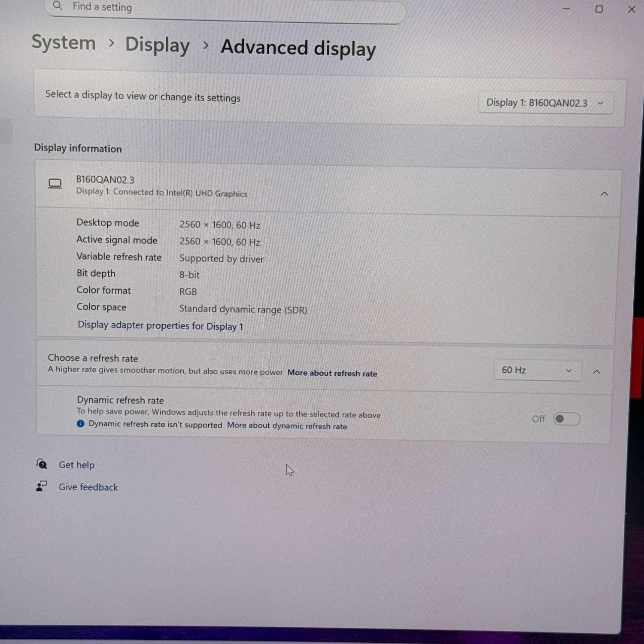Navigate to Display in the breadcrumb

click(x=158, y=45)
